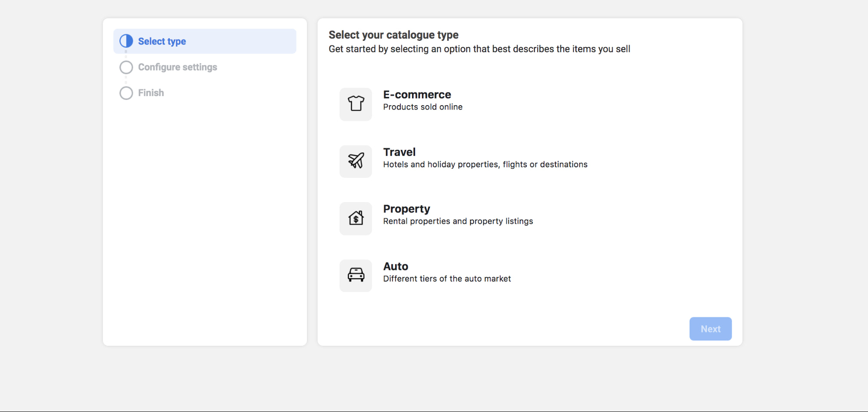
Task: Click the highlighted Select type panel
Action: coord(205,41)
